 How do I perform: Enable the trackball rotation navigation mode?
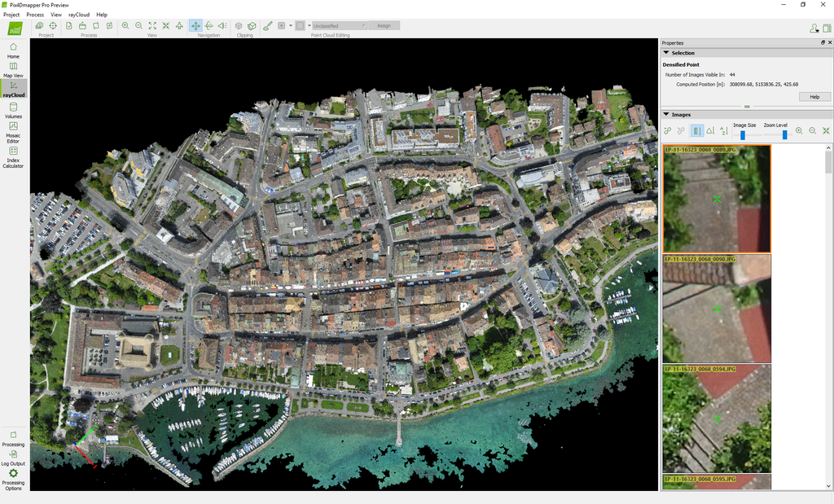pos(210,25)
